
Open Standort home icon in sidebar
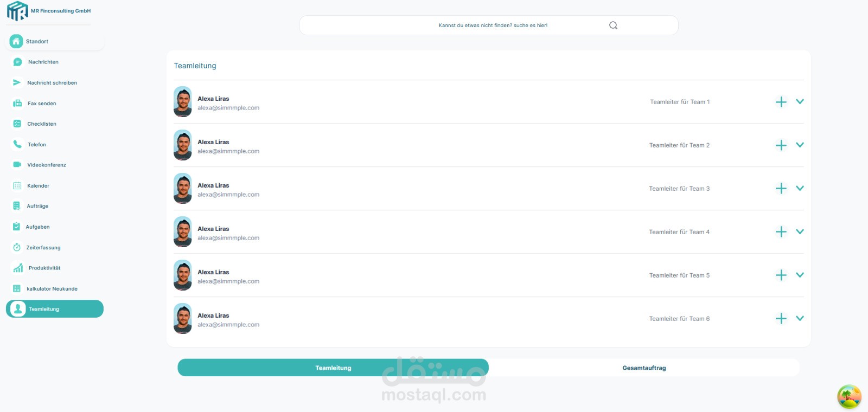16,41
